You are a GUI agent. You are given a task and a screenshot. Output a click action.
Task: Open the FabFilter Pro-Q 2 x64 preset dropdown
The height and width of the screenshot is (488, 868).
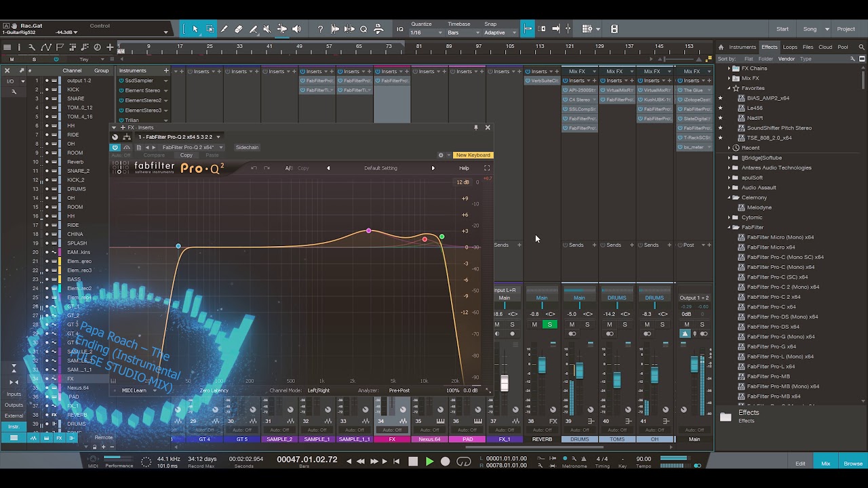coord(193,147)
